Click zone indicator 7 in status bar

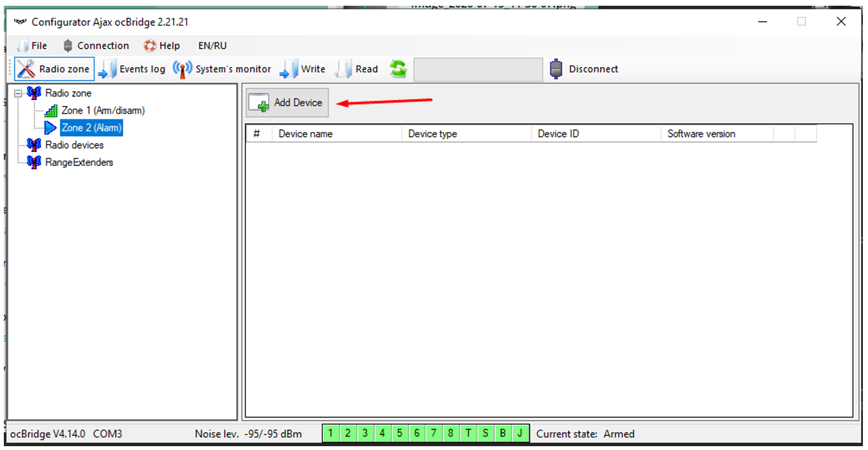pos(433,433)
